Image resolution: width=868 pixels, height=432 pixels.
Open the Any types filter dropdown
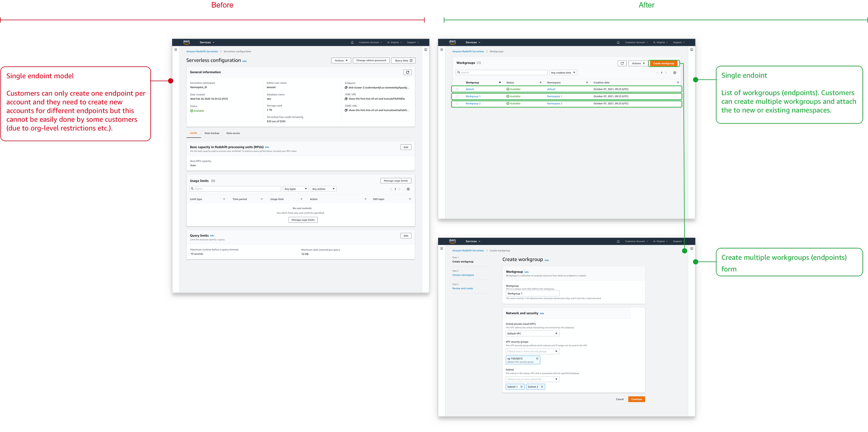pyautogui.click(x=295, y=189)
